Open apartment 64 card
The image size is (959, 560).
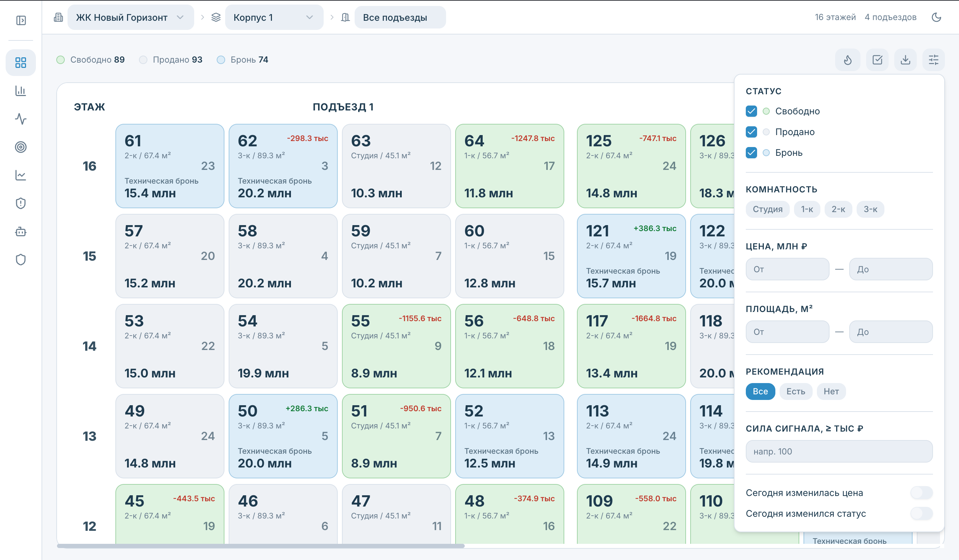click(509, 166)
